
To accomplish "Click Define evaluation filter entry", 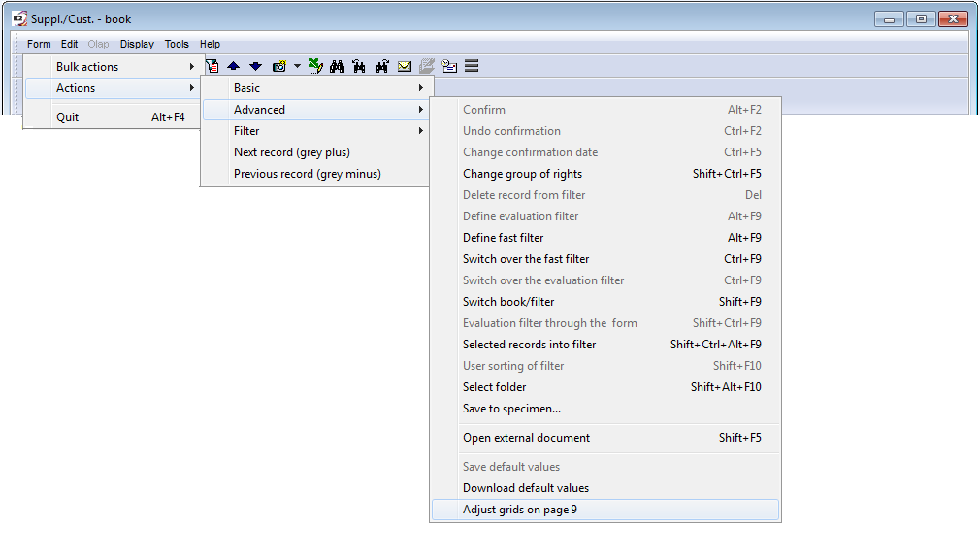I will (x=605, y=215).
